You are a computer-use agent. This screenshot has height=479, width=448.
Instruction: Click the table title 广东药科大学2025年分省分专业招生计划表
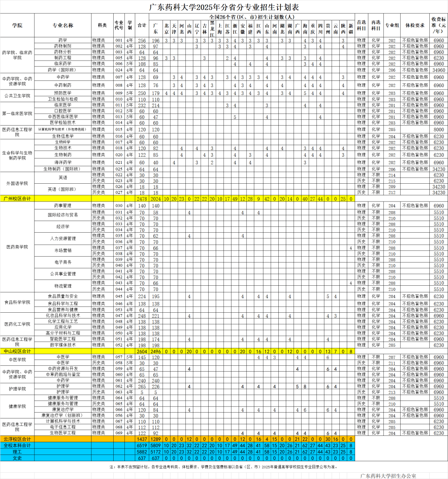click(x=224, y=7)
